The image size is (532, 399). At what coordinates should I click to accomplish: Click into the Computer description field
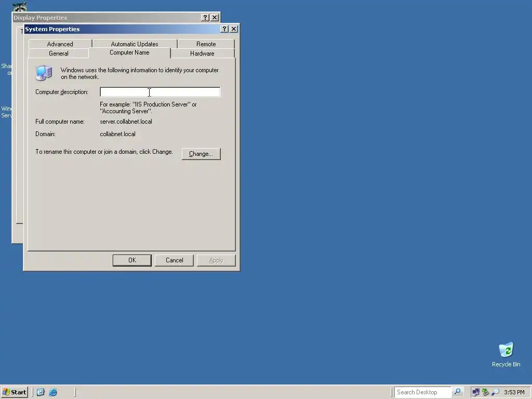(160, 92)
